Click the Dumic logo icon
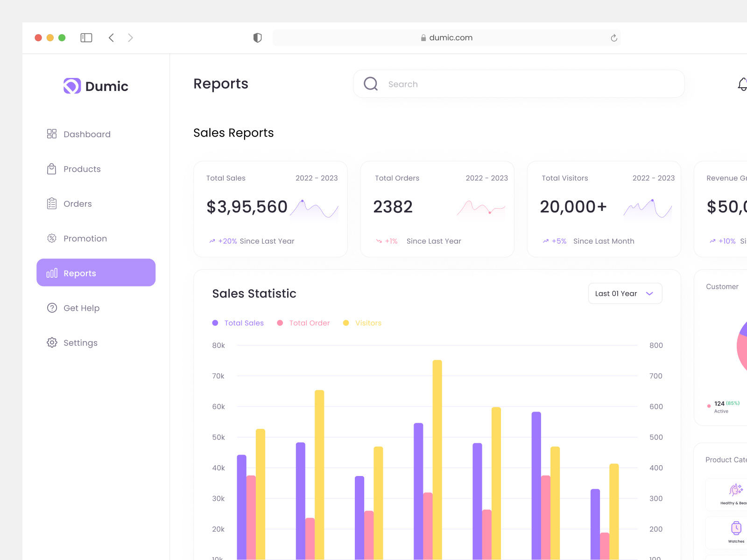Image resolution: width=747 pixels, height=560 pixels. coord(71,86)
